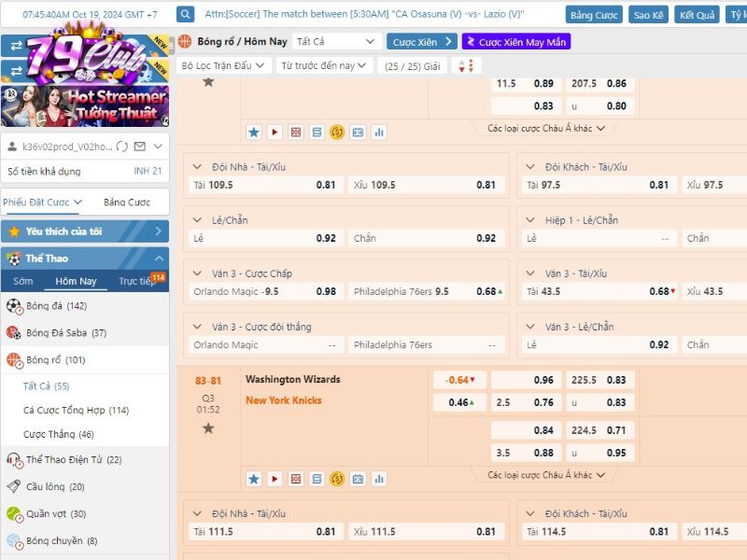
Task: Click the Kết Quả button
Action: pos(698,15)
